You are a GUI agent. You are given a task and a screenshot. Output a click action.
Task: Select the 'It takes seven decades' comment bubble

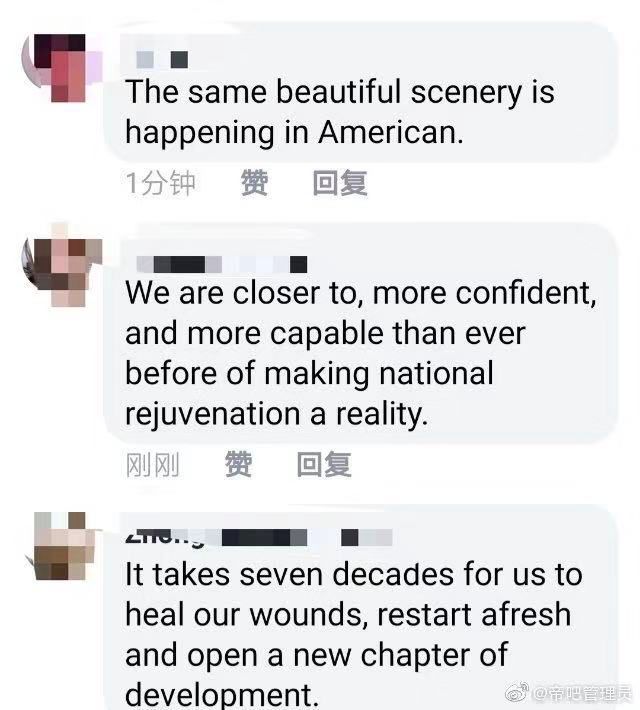[361, 607]
